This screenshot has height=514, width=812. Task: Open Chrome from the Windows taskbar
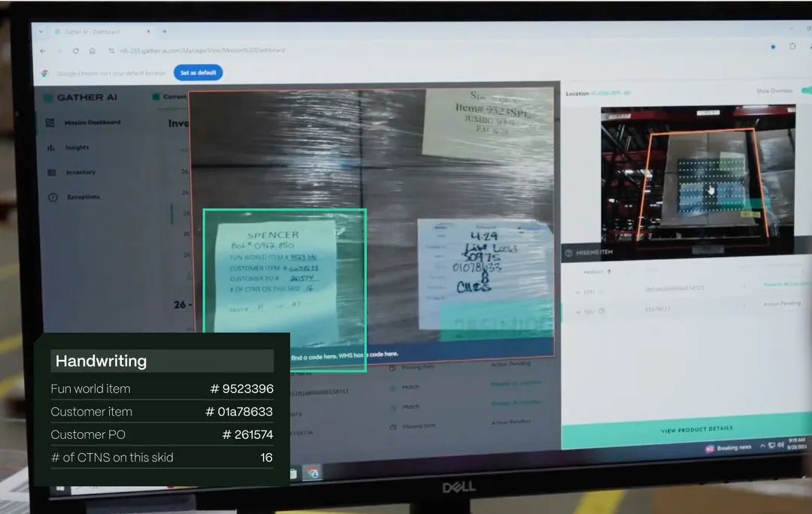pos(313,473)
